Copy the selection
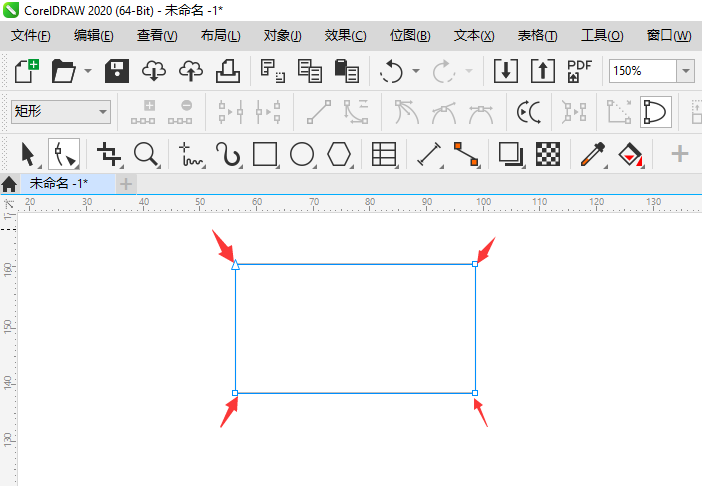 (310, 71)
